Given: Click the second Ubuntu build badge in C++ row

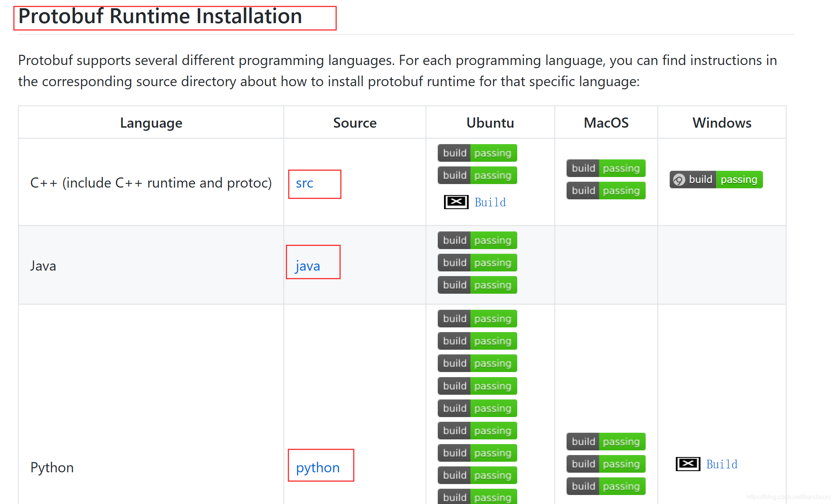Looking at the screenshot, I should click(477, 175).
